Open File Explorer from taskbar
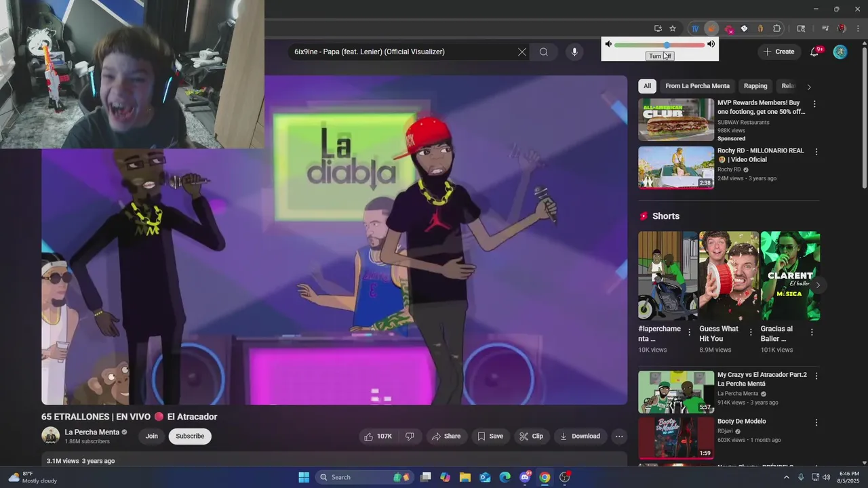This screenshot has height=488, width=868. 465,477
